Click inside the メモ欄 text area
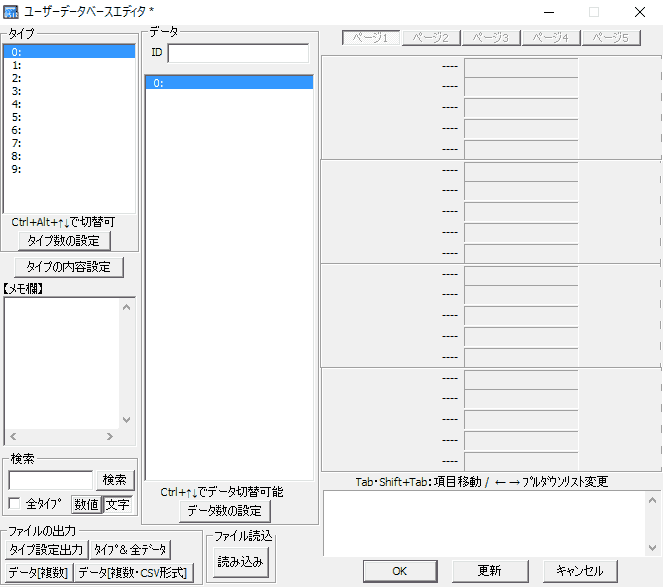 click(62, 364)
